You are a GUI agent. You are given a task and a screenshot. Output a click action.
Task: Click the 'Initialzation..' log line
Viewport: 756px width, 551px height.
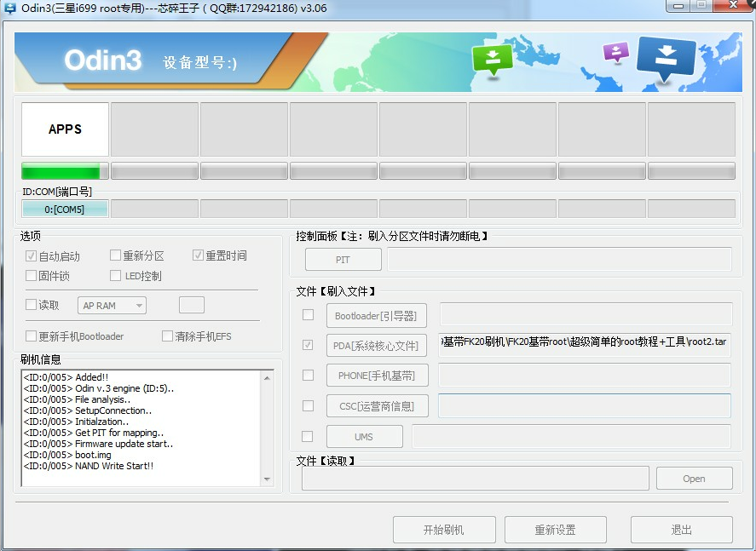pos(76,422)
